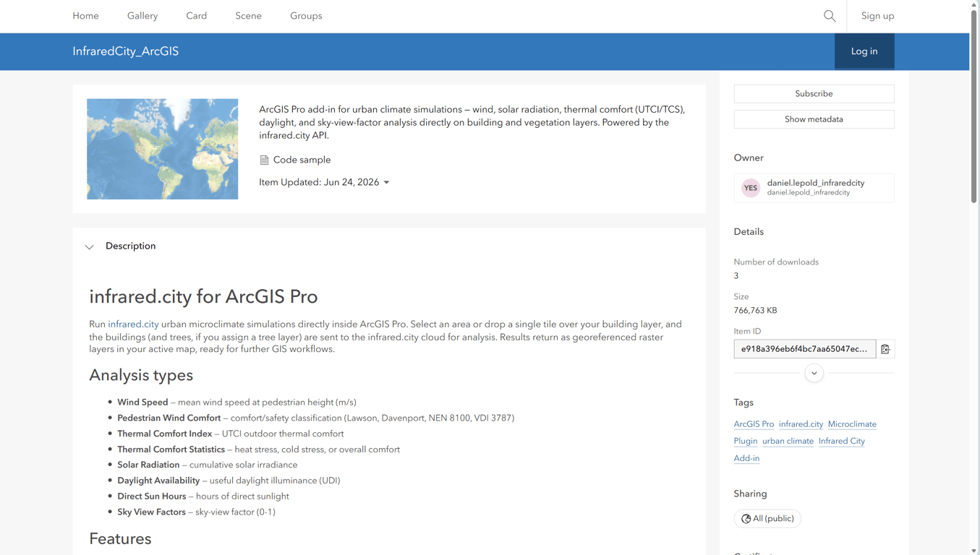Open the Gallery menu item
980x555 pixels.
142,16
